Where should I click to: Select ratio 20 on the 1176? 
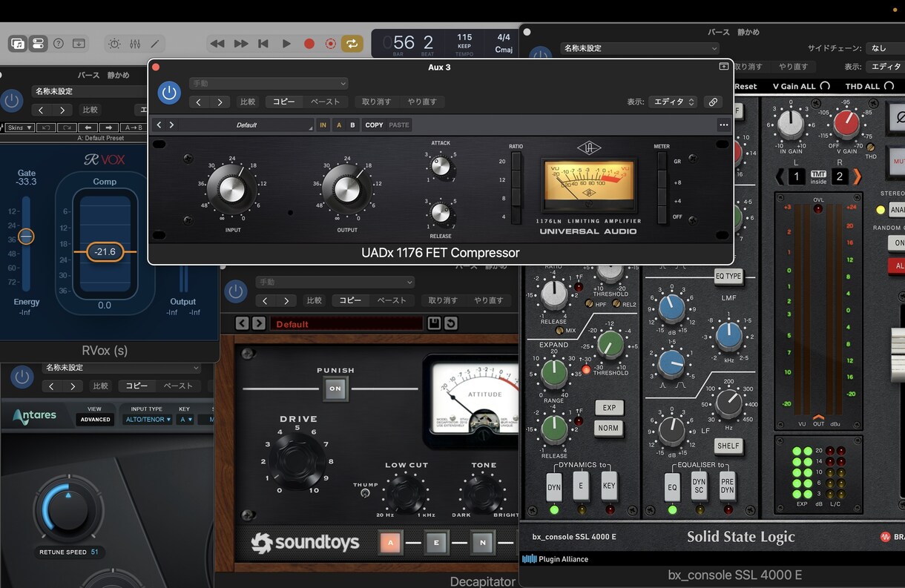516,162
